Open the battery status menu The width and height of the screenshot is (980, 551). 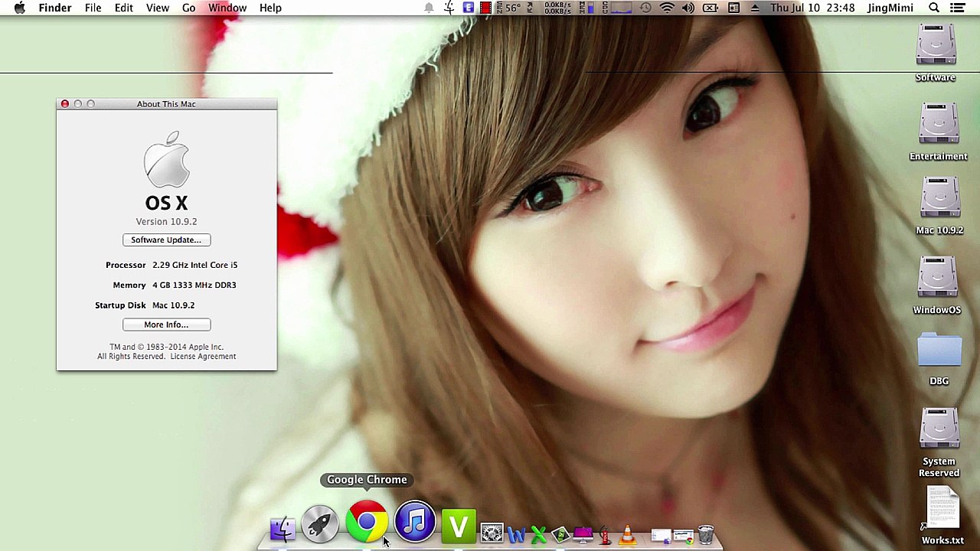[710, 8]
